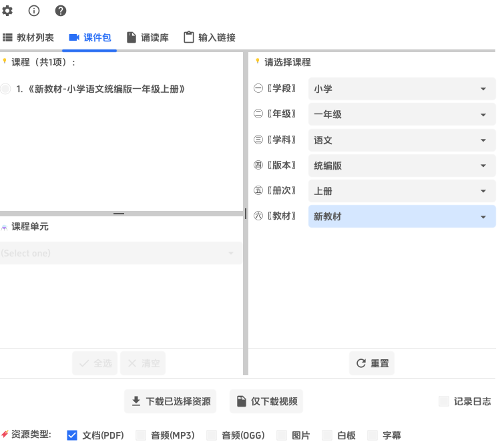The height and width of the screenshot is (448, 498).
Task: Open the 年级 dropdown showing 一年级
Action: pos(401,114)
